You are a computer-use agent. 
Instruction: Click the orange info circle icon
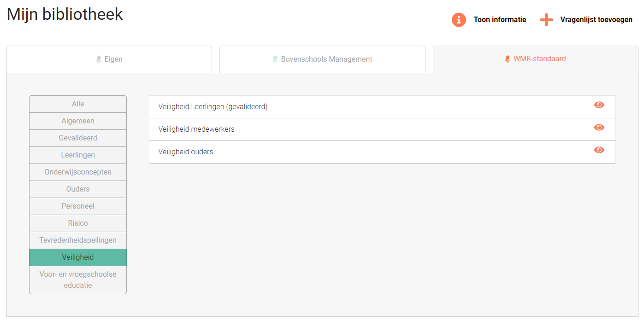(x=459, y=20)
